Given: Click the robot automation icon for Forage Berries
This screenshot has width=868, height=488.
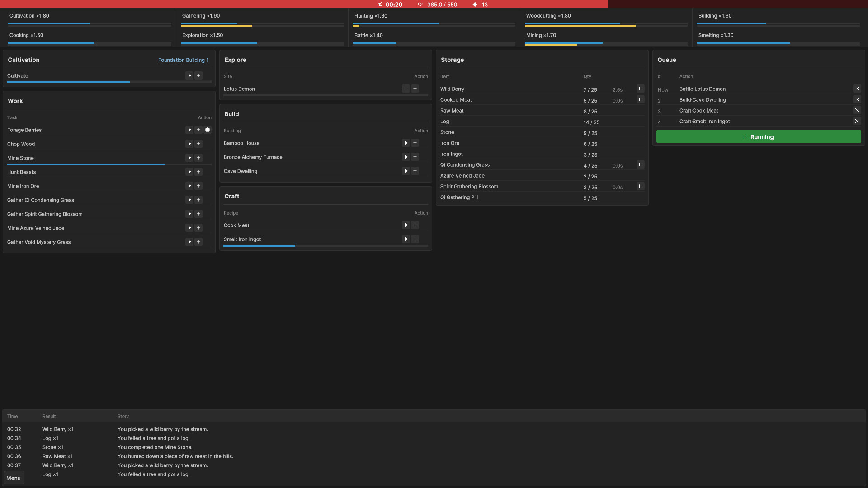Looking at the screenshot, I should 208,130.
